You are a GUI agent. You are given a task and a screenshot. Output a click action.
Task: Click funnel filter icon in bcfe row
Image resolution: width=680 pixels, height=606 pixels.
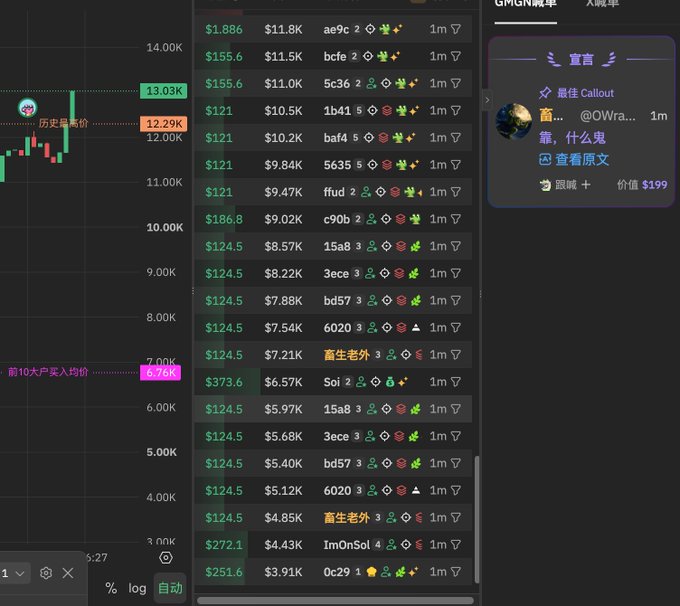coord(456,56)
